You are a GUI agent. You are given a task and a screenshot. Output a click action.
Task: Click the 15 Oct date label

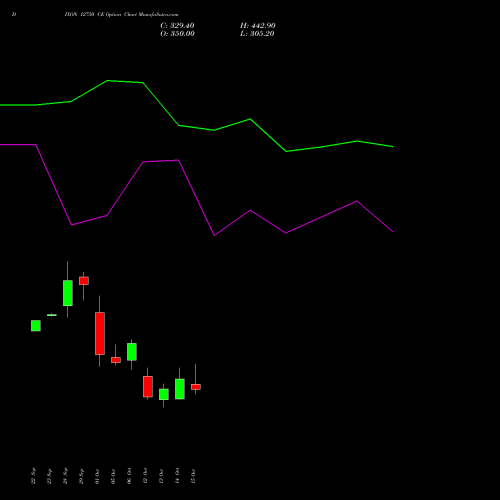click(193, 476)
